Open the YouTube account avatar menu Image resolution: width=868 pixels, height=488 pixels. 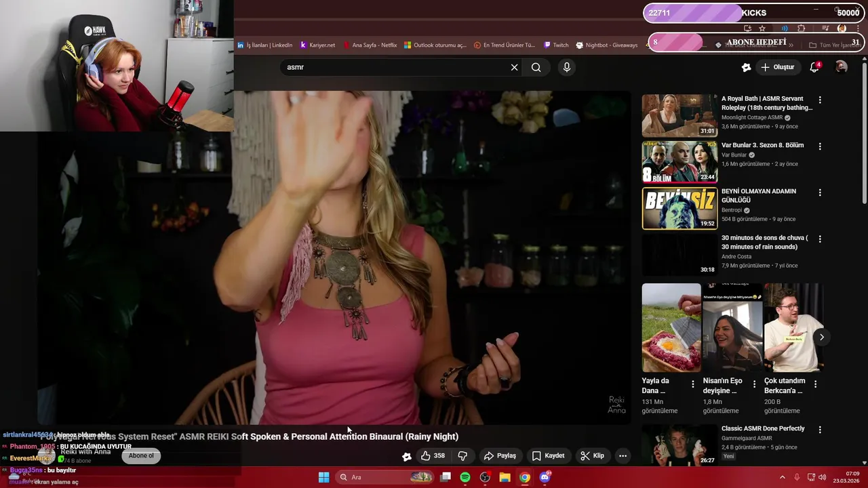point(841,67)
